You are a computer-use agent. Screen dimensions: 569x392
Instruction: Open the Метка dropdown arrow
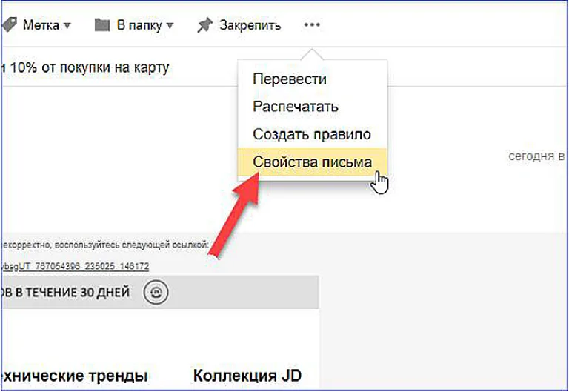67,25
